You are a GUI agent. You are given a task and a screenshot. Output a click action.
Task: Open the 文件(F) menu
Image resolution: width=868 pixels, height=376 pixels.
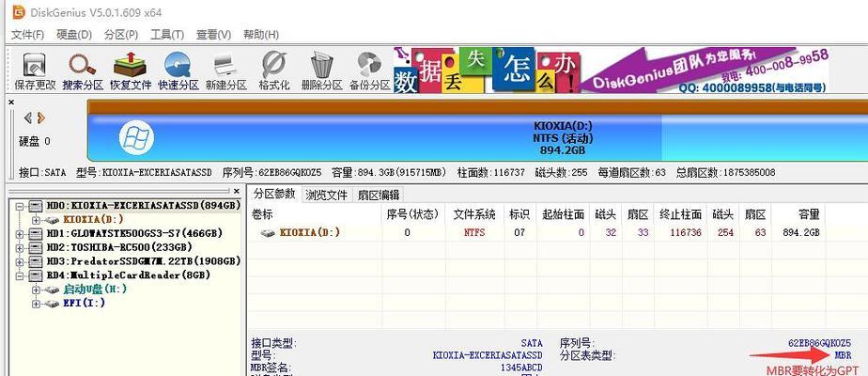pyautogui.click(x=27, y=35)
